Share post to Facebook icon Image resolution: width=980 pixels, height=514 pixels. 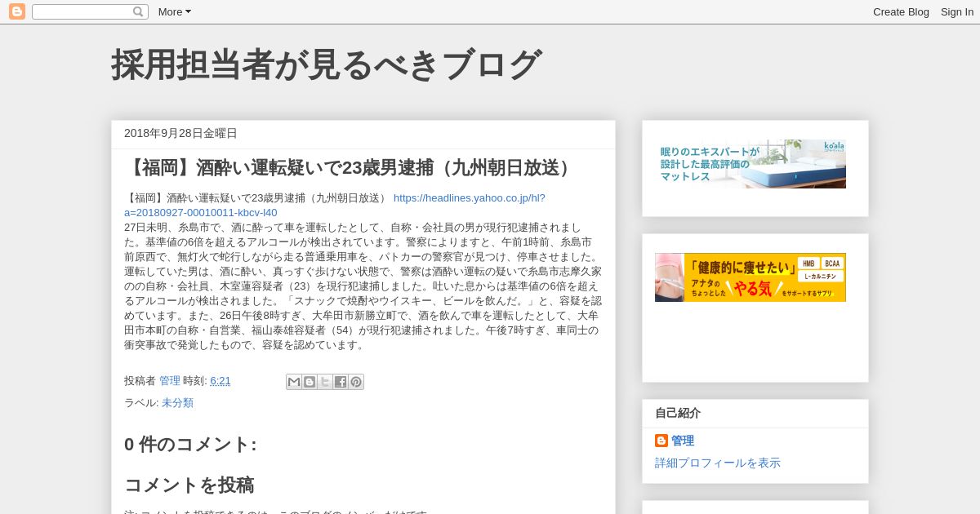tap(341, 382)
